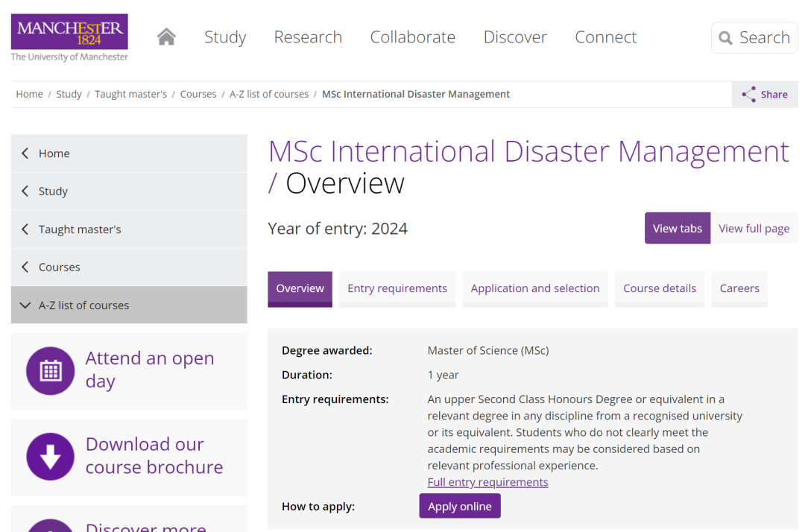Click the download arrow brochure icon
805x532 pixels.
click(51, 457)
